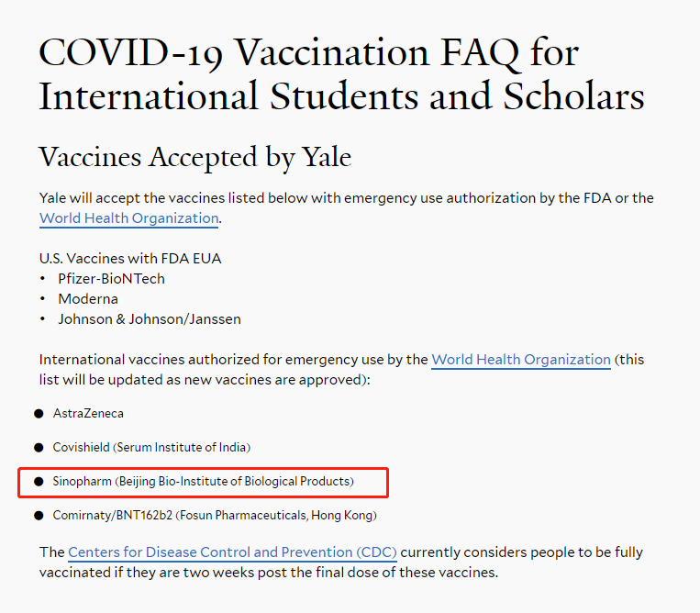Click the bullet beside Johnson & Johnson/Janssen
700x613 pixels.
tap(42, 319)
